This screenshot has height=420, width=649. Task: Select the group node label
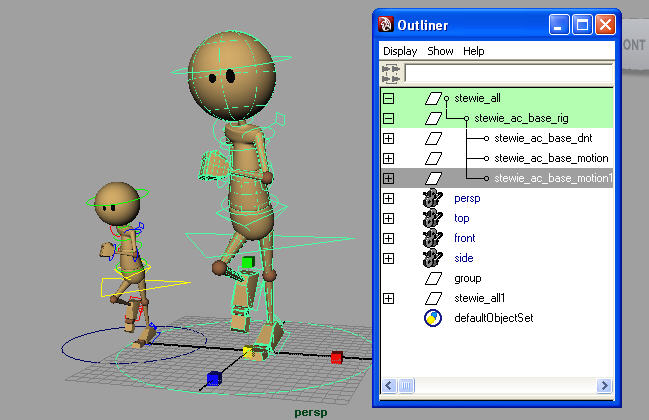[468, 278]
